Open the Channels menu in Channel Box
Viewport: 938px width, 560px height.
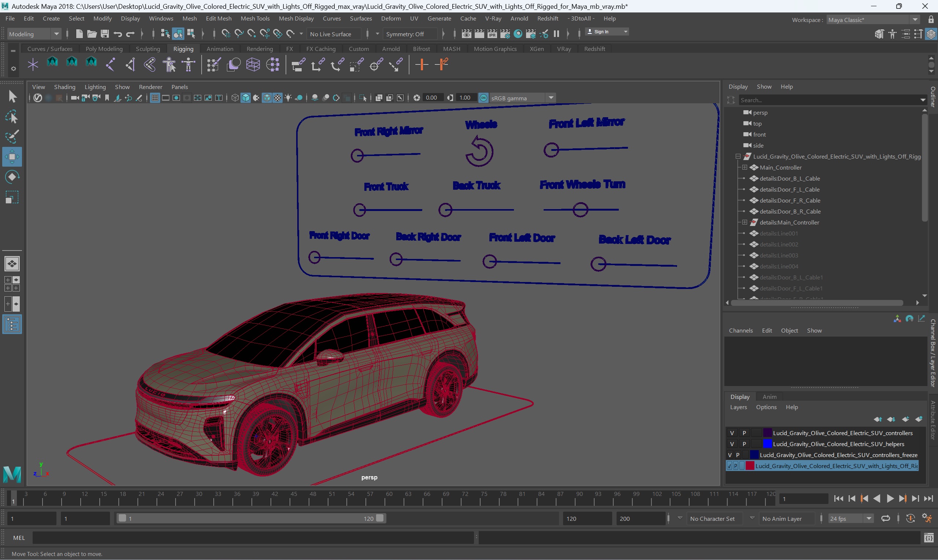tap(740, 330)
